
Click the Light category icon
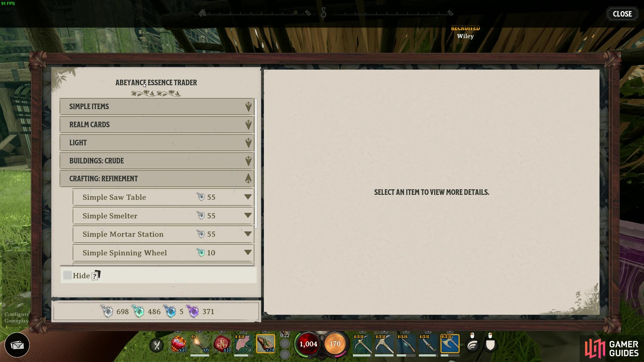[248, 142]
